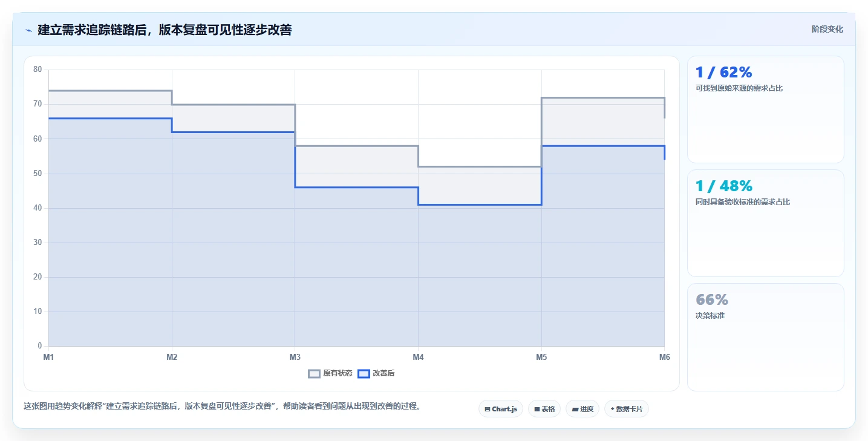This screenshot has height=441, width=868.
Task: Click the M4 axis label
Action: pos(418,357)
